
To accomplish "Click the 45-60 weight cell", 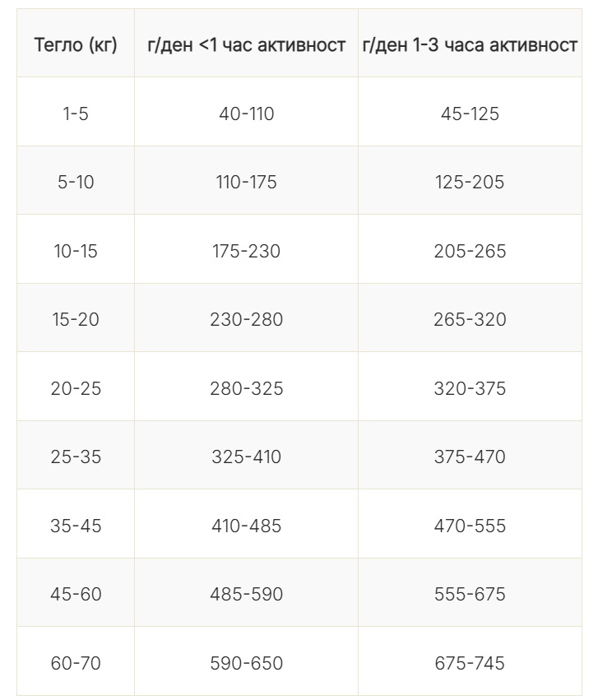I will pos(76,594).
